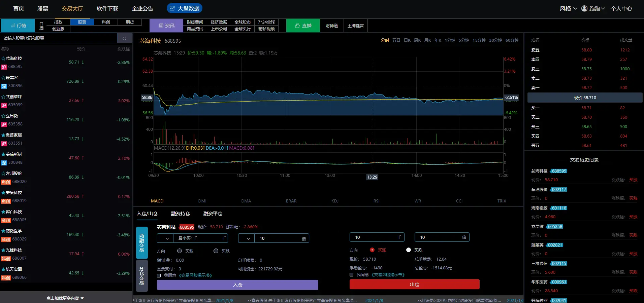Select 买涨 direction in the entry form
644x303 pixels.
[x=180, y=251]
